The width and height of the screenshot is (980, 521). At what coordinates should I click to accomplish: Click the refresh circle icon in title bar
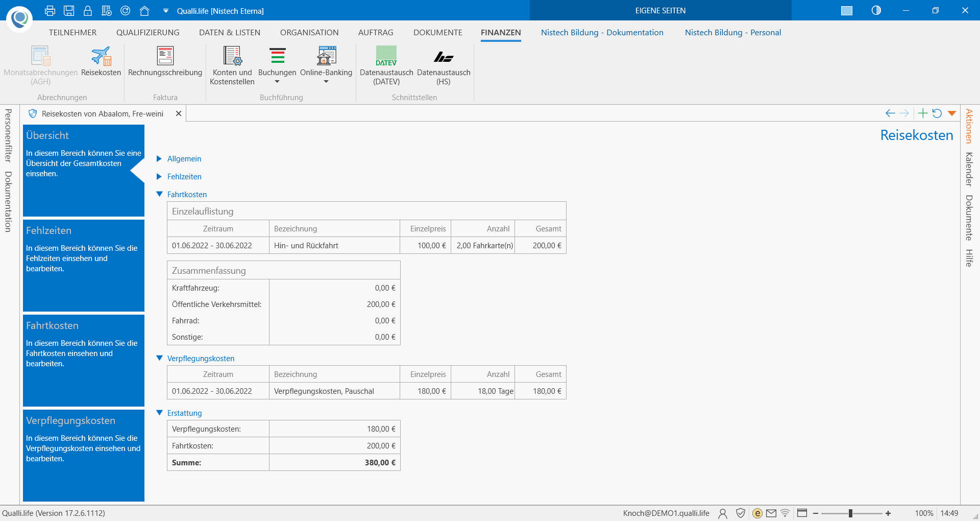[x=126, y=11]
